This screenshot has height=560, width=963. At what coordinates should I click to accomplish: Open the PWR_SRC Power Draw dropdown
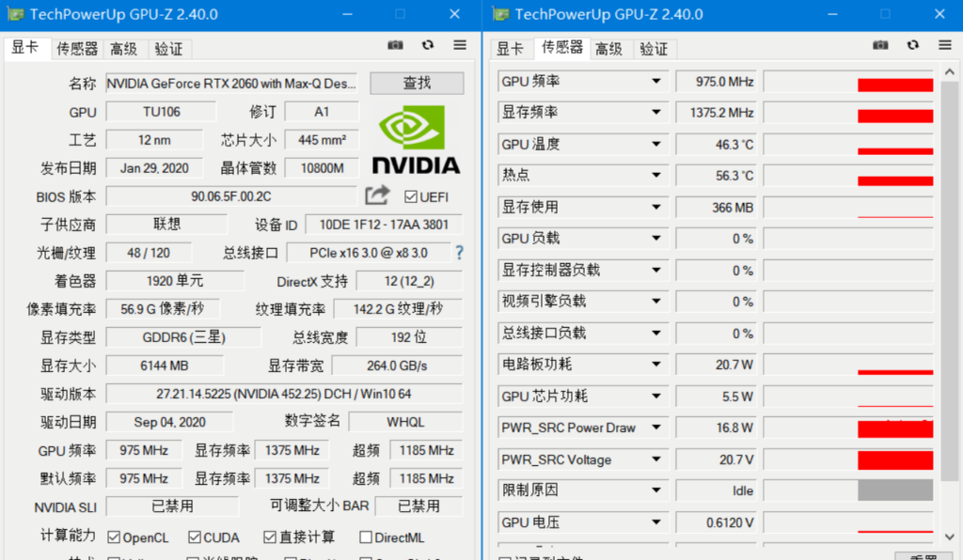pyautogui.click(x=655, y=428)
